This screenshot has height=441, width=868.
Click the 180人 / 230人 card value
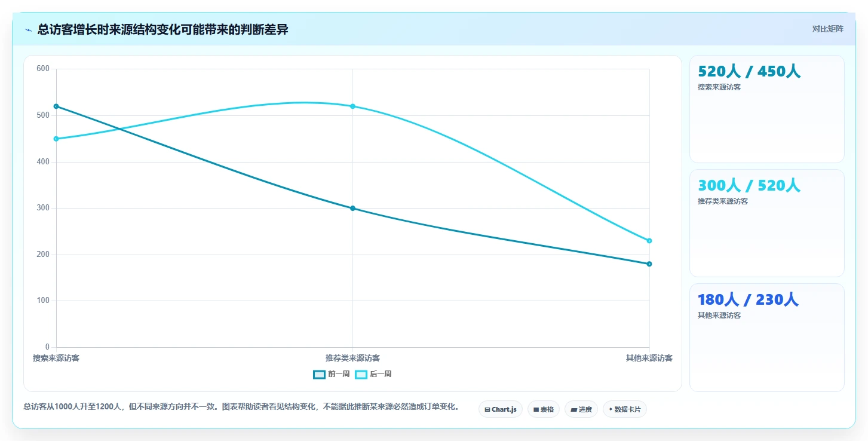(748, 299)
